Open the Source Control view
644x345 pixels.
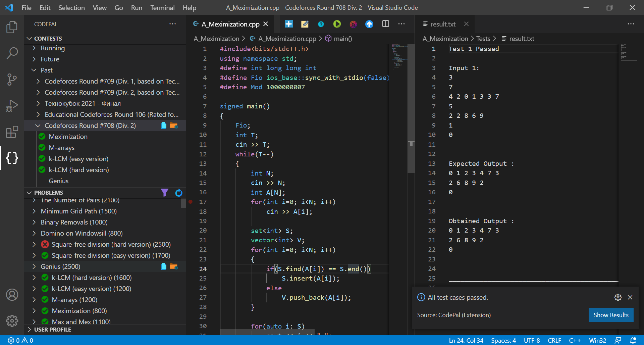(12, 80)
